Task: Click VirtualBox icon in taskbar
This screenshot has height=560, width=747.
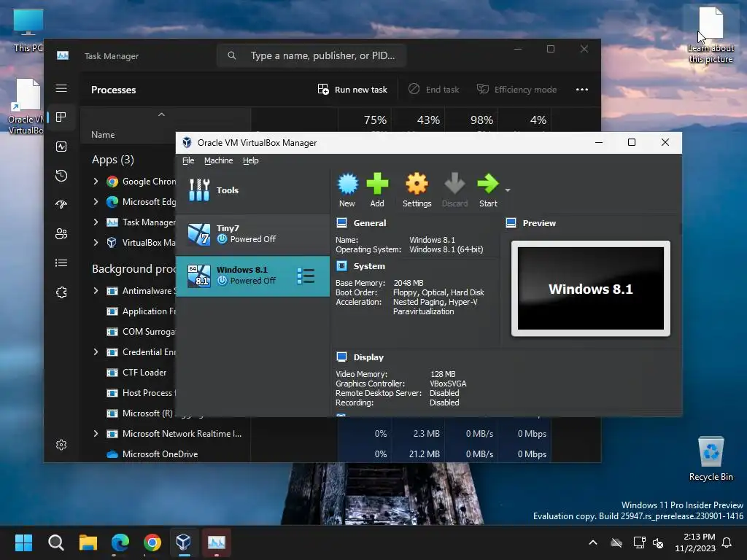Action: pyautogui.click(x=184, y=542)
